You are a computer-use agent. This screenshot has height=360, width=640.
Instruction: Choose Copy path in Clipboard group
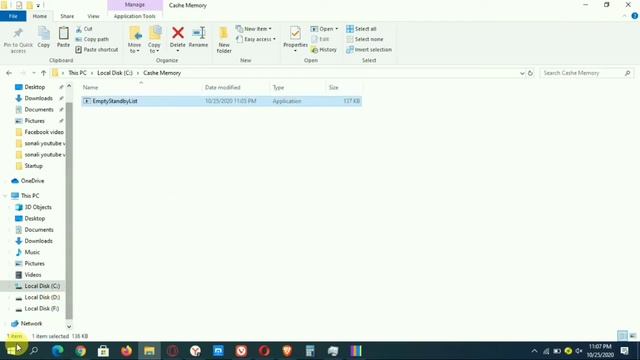click(92, 39)
